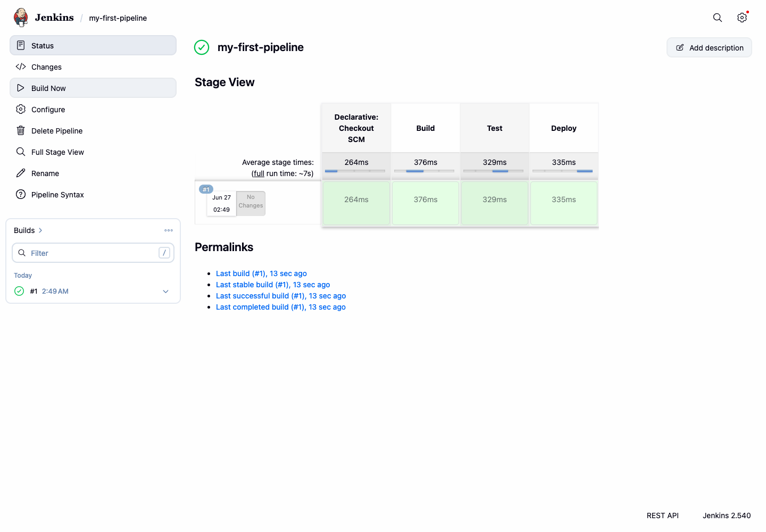Focus the builds Filter input field

tap(93, 253)
